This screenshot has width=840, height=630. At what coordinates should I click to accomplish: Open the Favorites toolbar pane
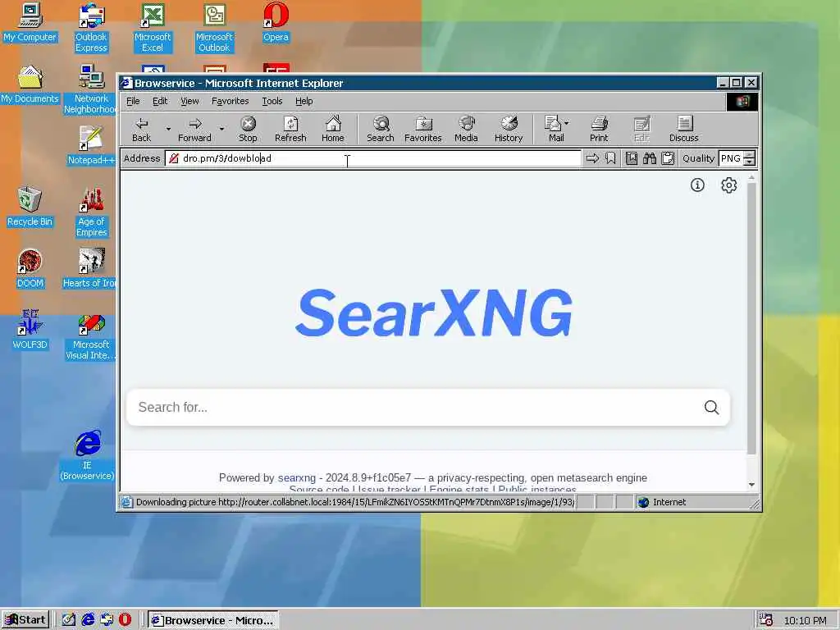click(x=422, y=129)
